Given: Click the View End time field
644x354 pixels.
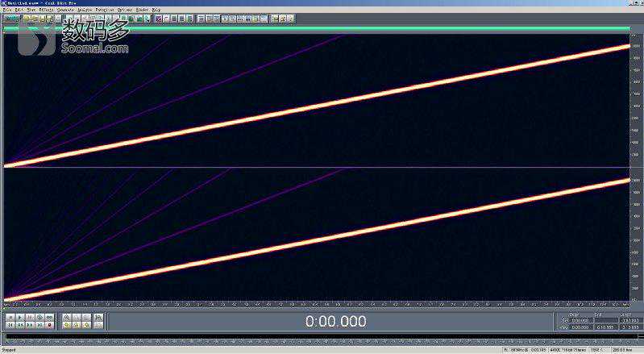Looking at the screenshot, I should (x=605, y=327).
